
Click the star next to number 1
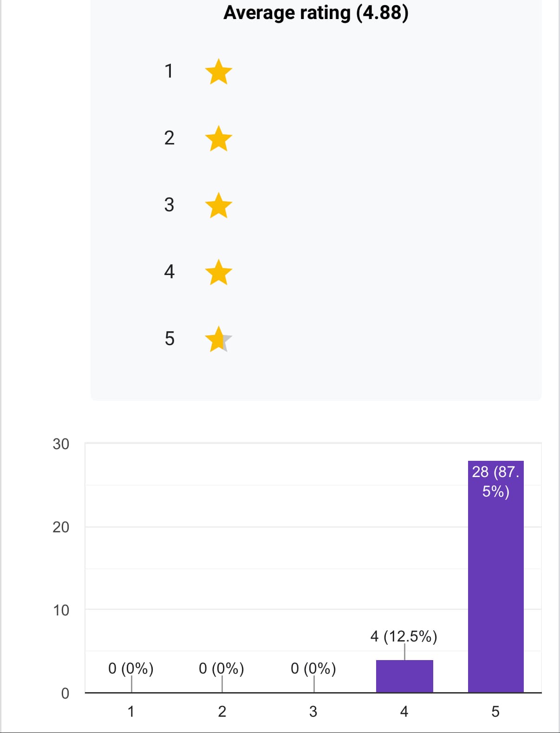coord(218,72)
